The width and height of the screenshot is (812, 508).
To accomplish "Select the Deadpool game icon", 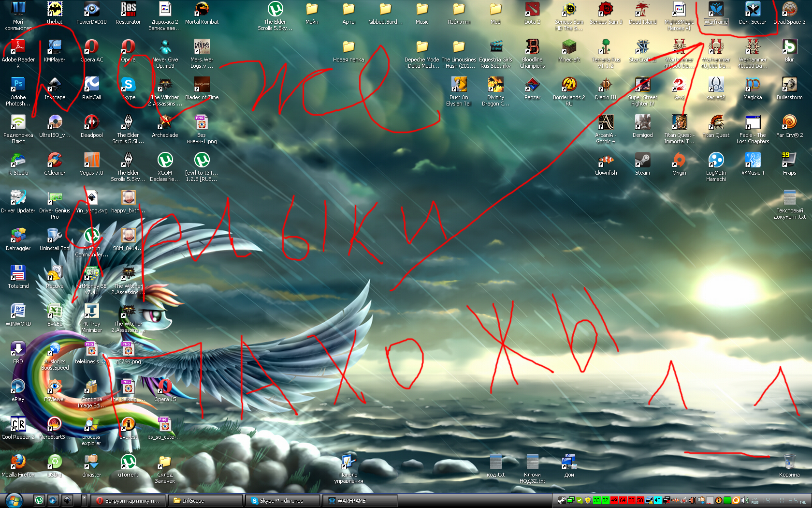I will pos(91,126).
